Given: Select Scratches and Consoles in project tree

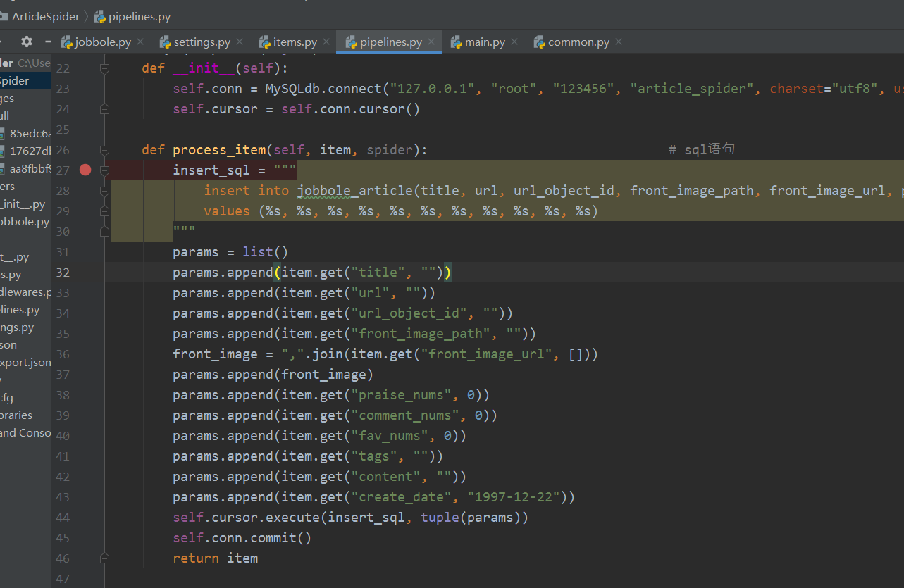Looking at the screenshot, I should coord(25,433).
